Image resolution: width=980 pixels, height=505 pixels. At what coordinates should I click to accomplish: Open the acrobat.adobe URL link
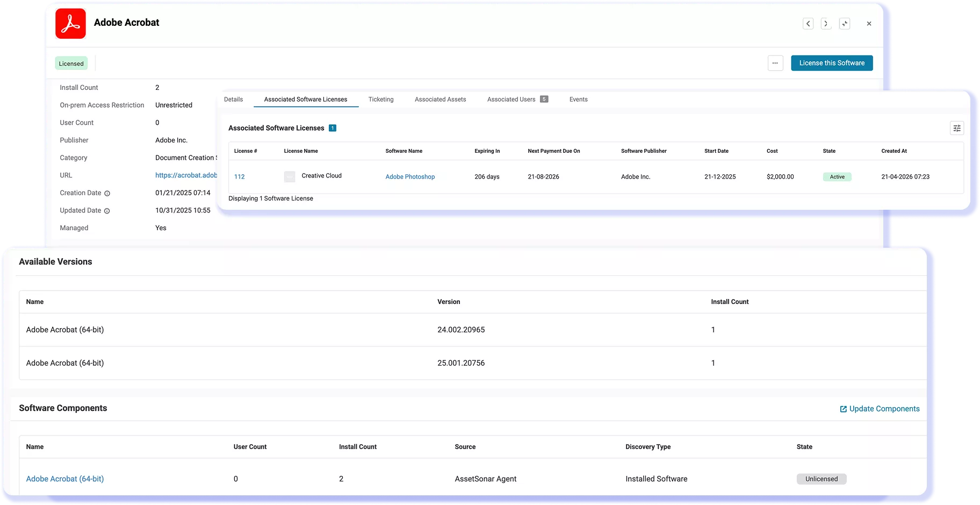(186, 175)
